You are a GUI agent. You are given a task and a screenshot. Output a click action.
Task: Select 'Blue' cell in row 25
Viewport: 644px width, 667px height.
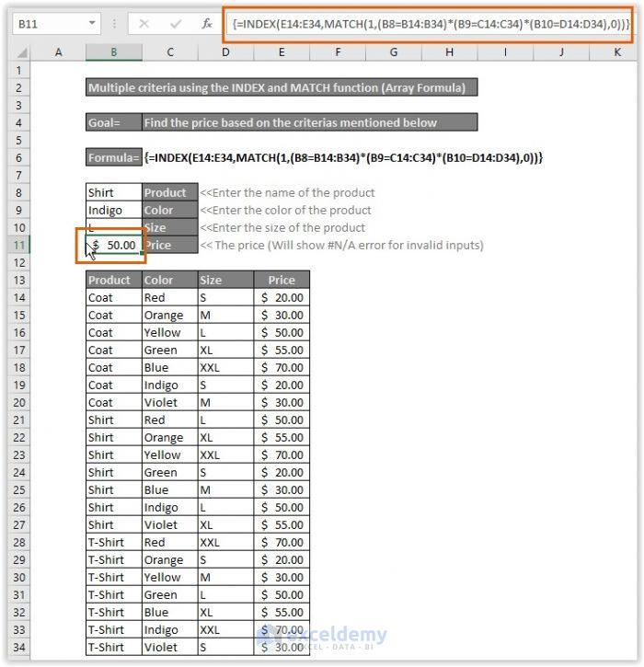click(170, 489)
